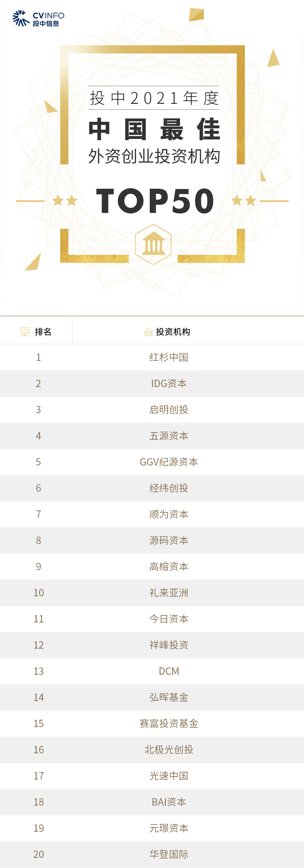Image resolution: width=304 pixels, height=868 pixels.
Task: Select DCM in the ranking list
Action: [169, 671]
